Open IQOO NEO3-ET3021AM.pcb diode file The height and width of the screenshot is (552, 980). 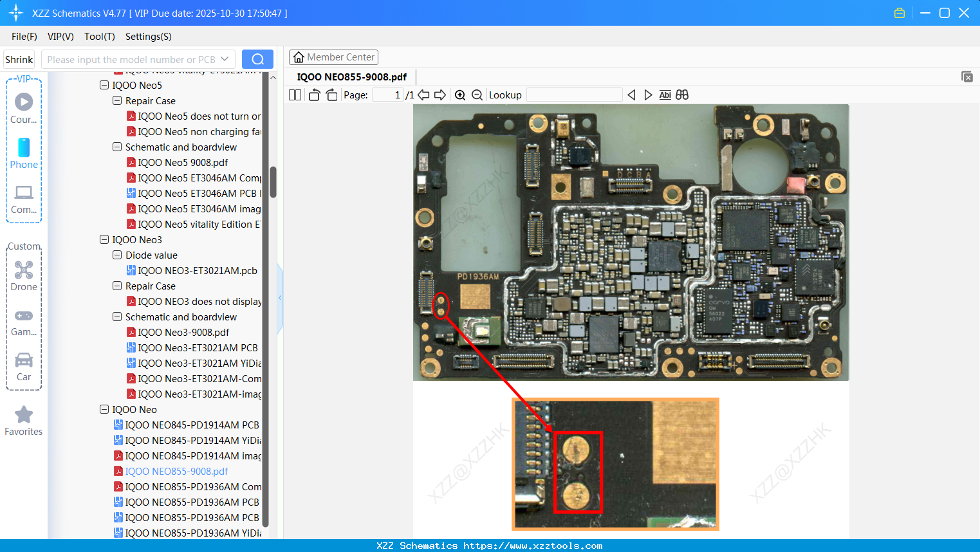(192, 270)
